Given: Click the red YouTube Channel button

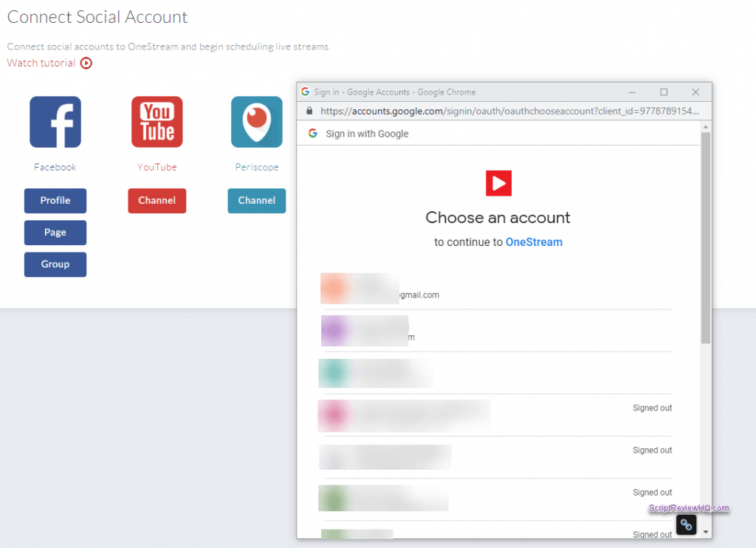Looking at the screenshot, I should (157, 201).
